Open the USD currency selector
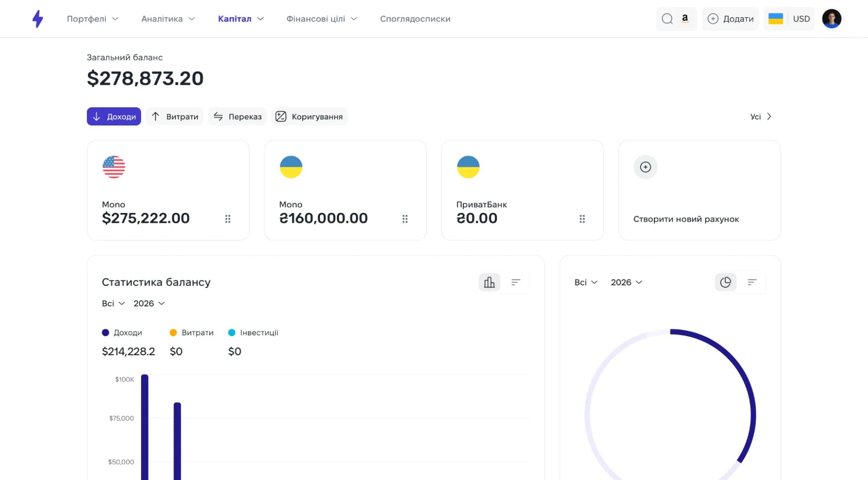The image size is (868, 480). pyautogui.click(x=801, y=19)
